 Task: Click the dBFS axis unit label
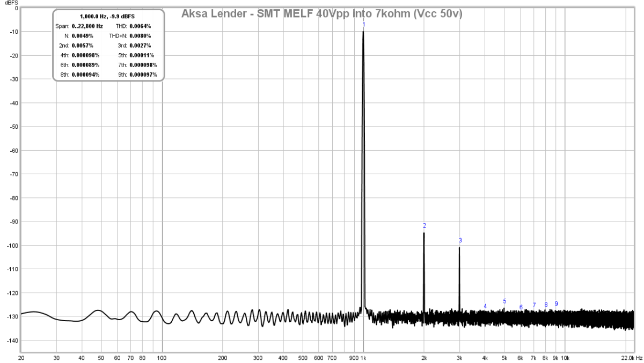(x=11, y=3)
